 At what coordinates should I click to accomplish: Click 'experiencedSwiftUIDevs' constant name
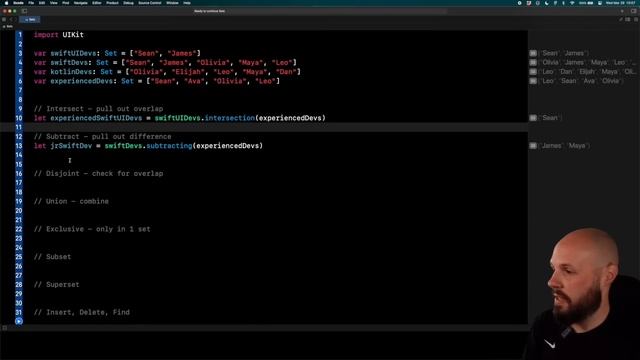pyautogui.click(x=96, y=118)
